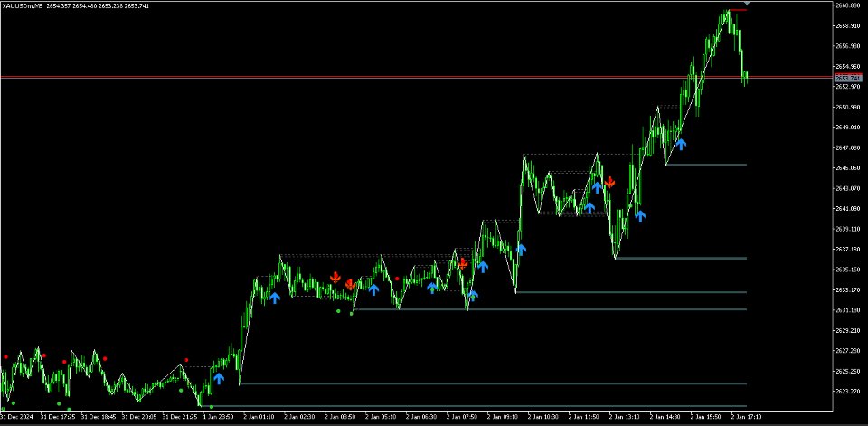The width and height of the screenshot is (868, 426).
Task: Select the gray support line starting near 2 Jan 01:10
Action: tap(494, 383)
